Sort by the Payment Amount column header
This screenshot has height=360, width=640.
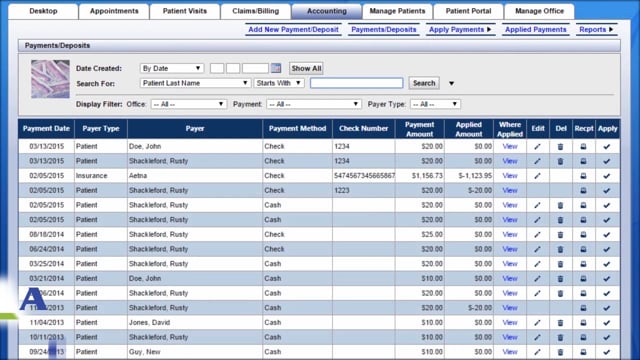420,129
